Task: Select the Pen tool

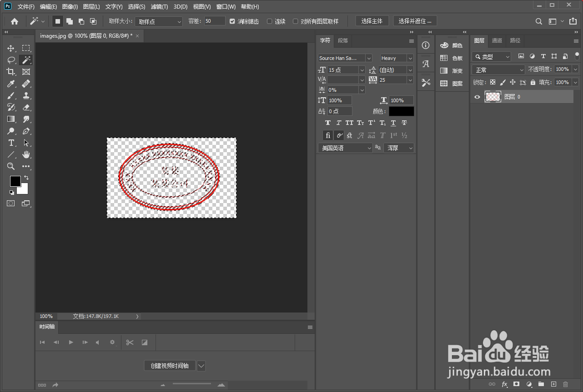Action: coord(26,131)
